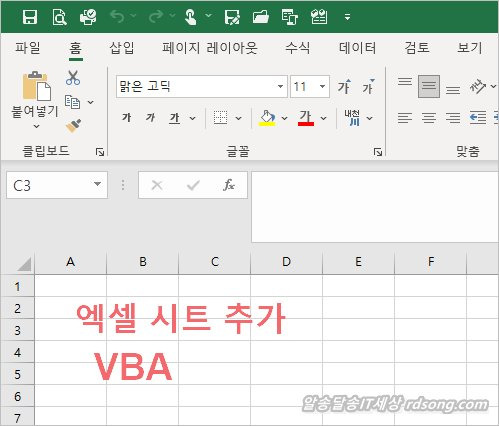499x426 pixels.
Task: Click top align icon
Action: click(405, 82)
